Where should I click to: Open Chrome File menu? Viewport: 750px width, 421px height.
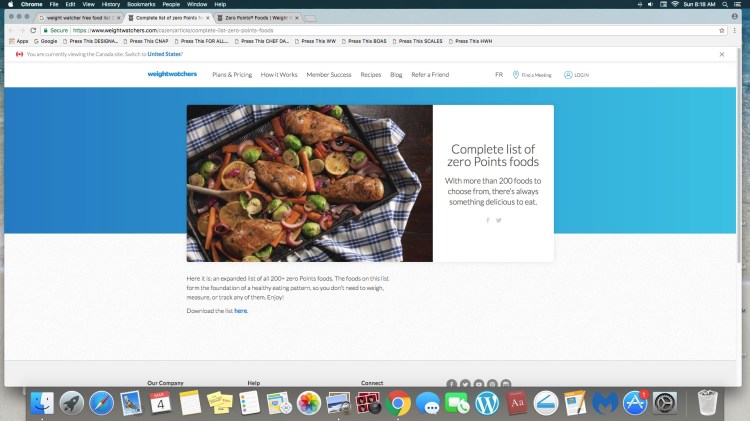pyautogui.click(x=54, y=4)
